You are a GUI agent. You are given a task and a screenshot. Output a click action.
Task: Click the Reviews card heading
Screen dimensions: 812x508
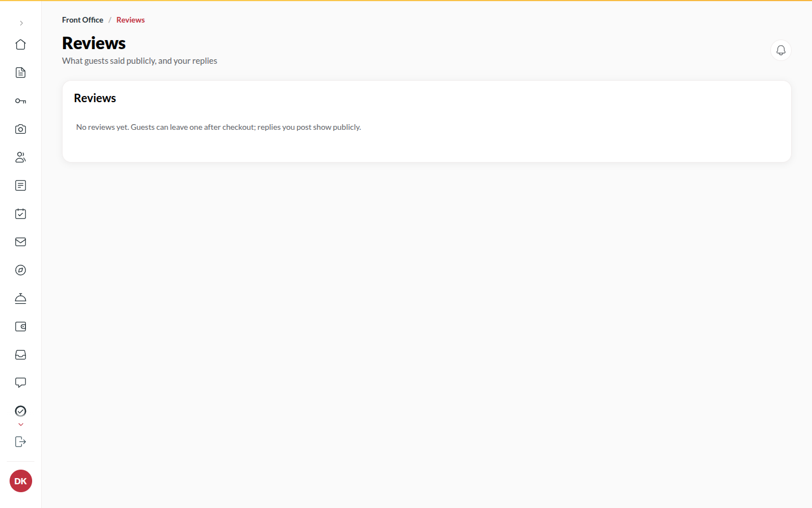[95, 98]
